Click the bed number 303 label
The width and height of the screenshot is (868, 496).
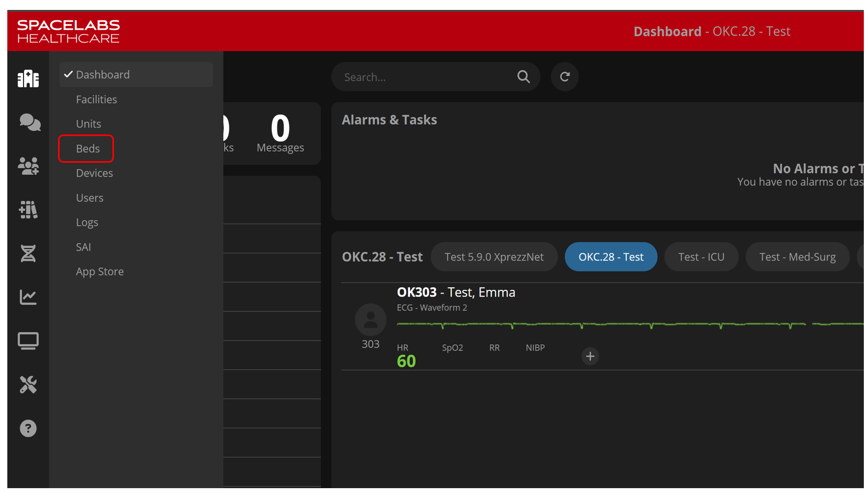tap(371, 344)
